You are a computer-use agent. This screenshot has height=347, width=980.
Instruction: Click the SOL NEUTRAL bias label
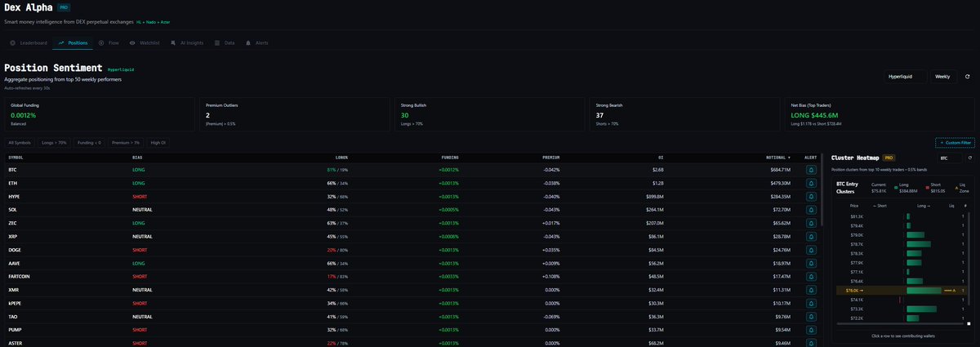142,210
